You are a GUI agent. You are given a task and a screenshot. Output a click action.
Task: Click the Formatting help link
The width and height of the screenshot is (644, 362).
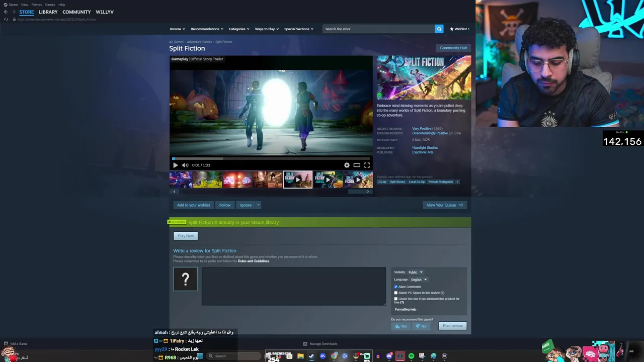point(406,309)
